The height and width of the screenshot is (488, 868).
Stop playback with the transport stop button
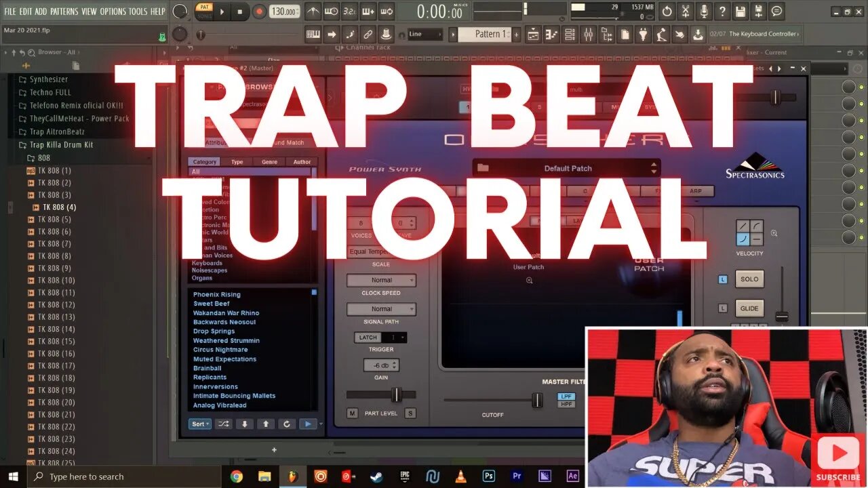pos(239,12)
